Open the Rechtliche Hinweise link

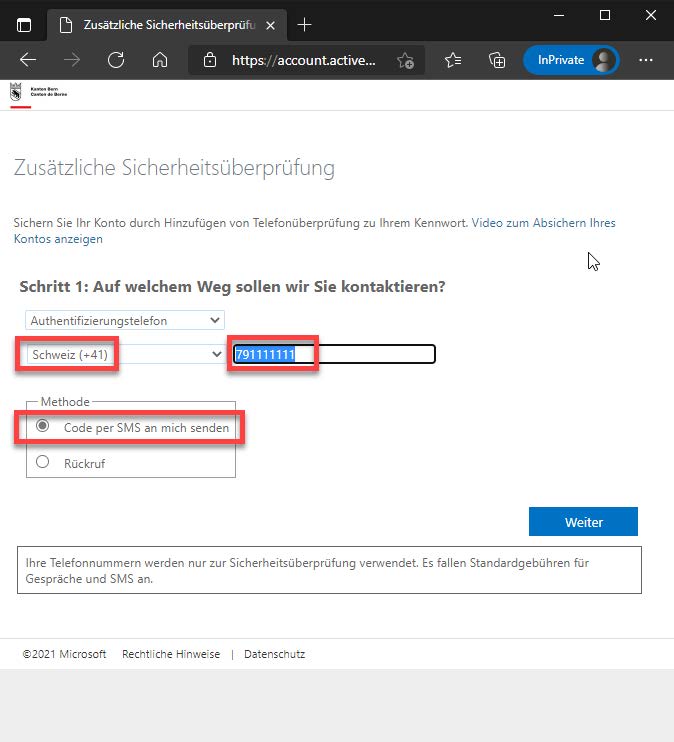point(171,654)
